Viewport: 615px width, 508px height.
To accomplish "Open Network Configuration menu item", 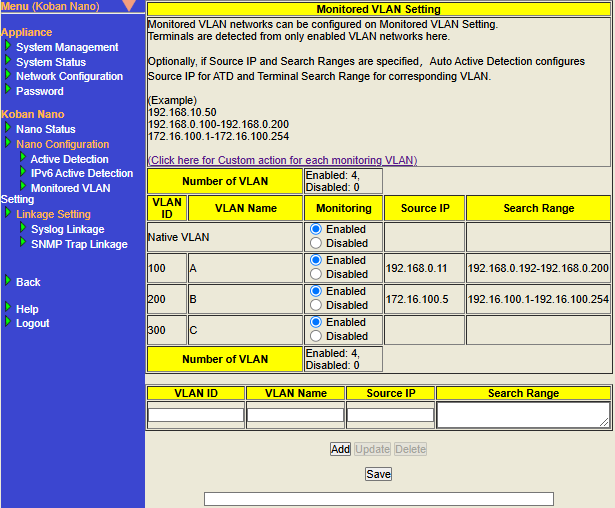I will click(69, 76).
